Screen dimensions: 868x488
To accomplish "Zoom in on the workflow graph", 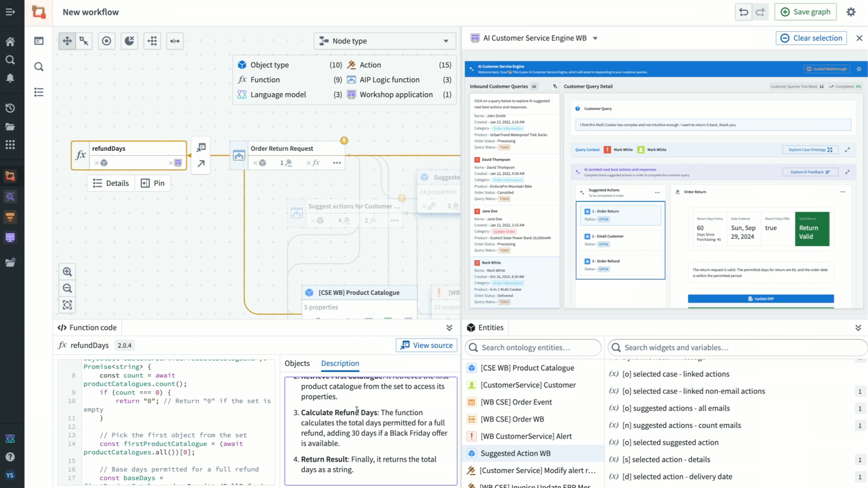I will pyautogui.click(x=67, y=272).
